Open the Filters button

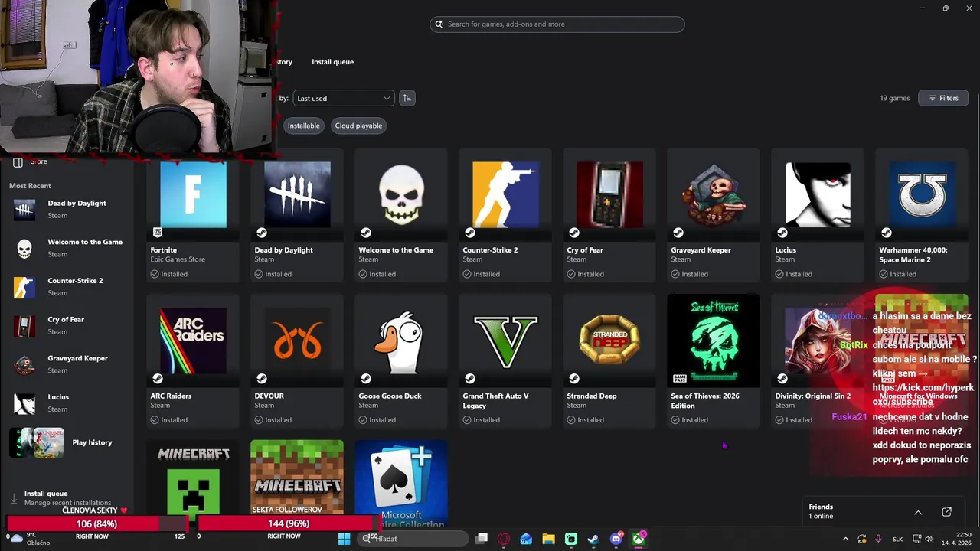pyautogui.click(x=943, y=98)
